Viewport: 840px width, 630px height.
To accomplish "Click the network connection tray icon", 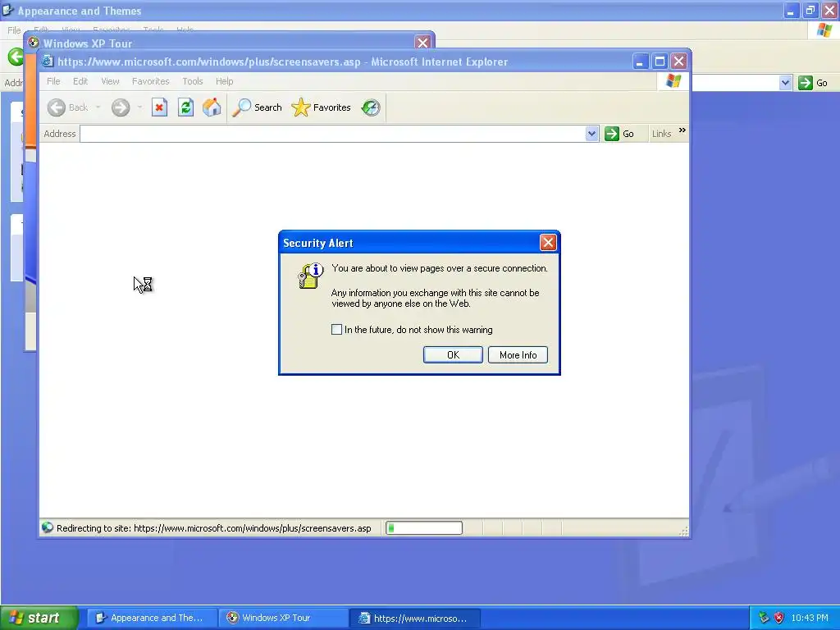I will (x=764, y=618).
